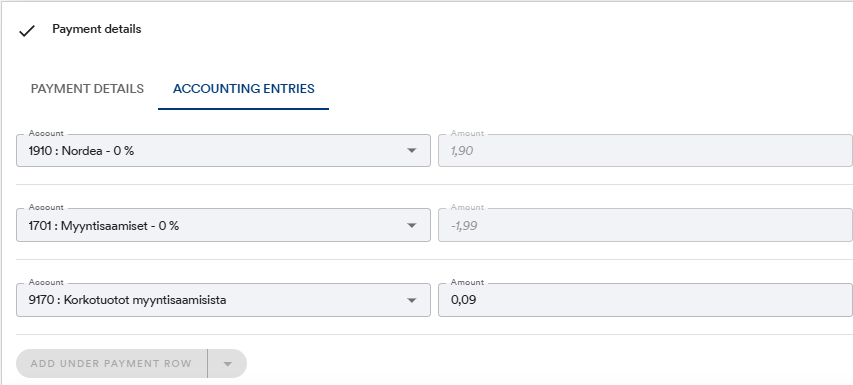Viewport: 853px width, 385px height.
Task: Click the Account label above the Korkotuotot row
Action: (x=46, y=282)
